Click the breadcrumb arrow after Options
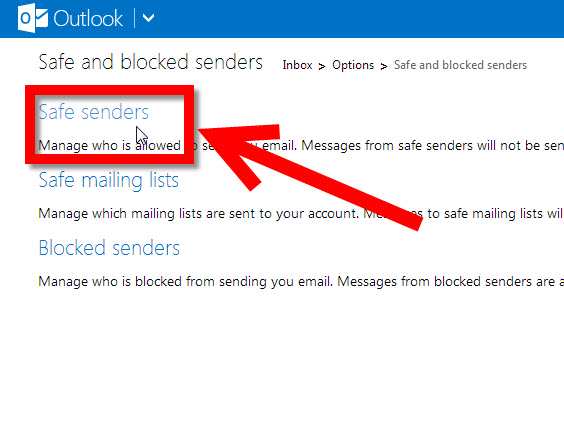Viewport: 564px width, 423px height. 384,66
